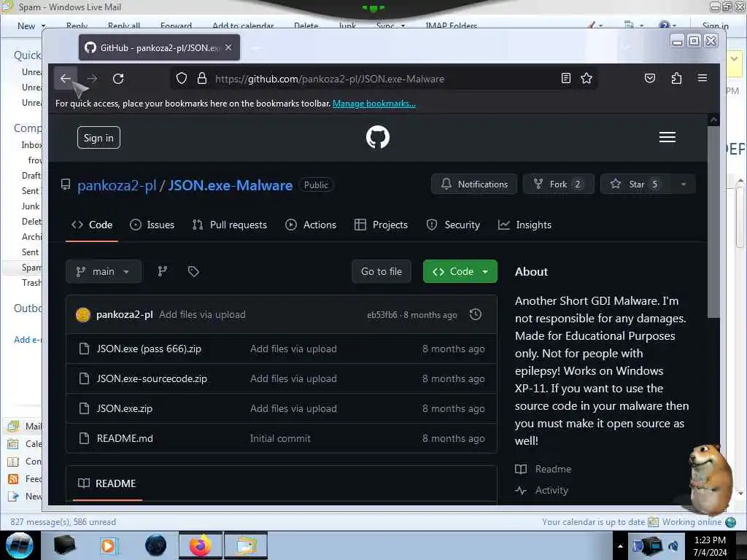Click "Initial commit" message on README.md row
Screen dimensions: 747x560
280,438
